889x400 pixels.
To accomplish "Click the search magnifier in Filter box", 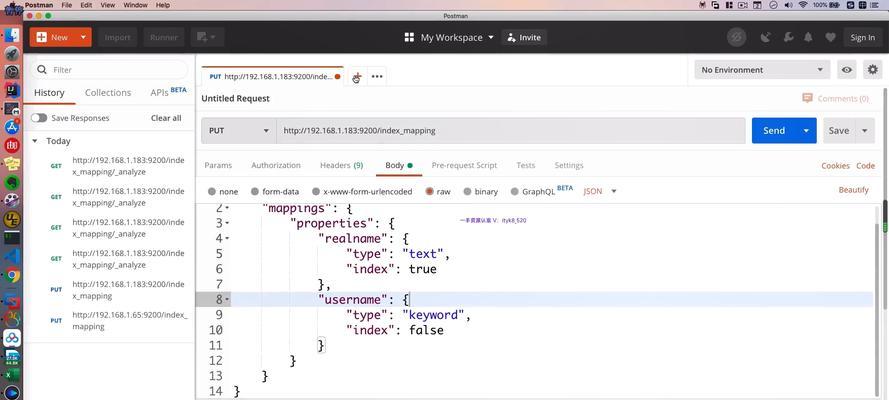I will click(41, 70).
